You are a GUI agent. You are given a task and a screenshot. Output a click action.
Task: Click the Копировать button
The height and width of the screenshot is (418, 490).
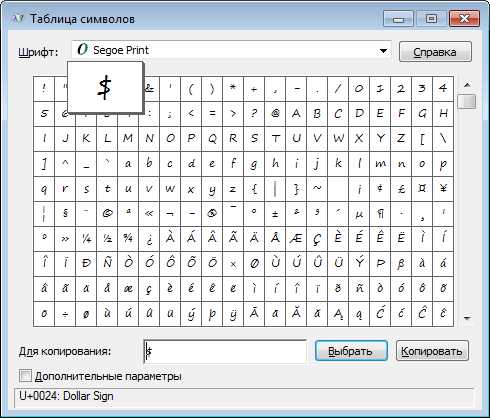[432, 351]
